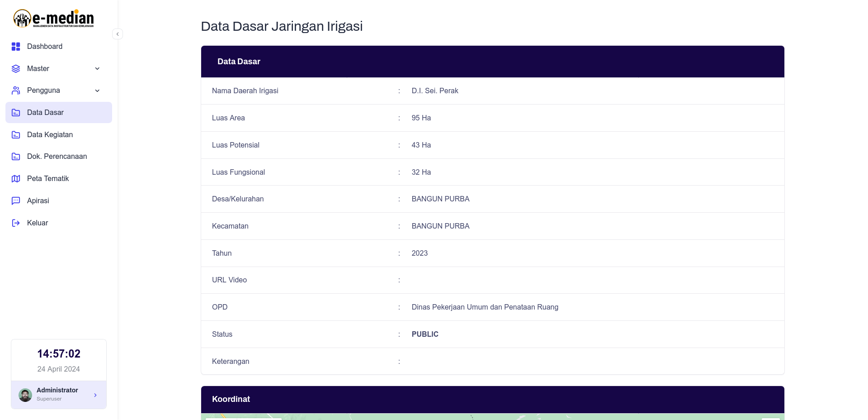Click the Administrator avatar picture
This screenshot has height=420, width=868.
pos(25,395)
